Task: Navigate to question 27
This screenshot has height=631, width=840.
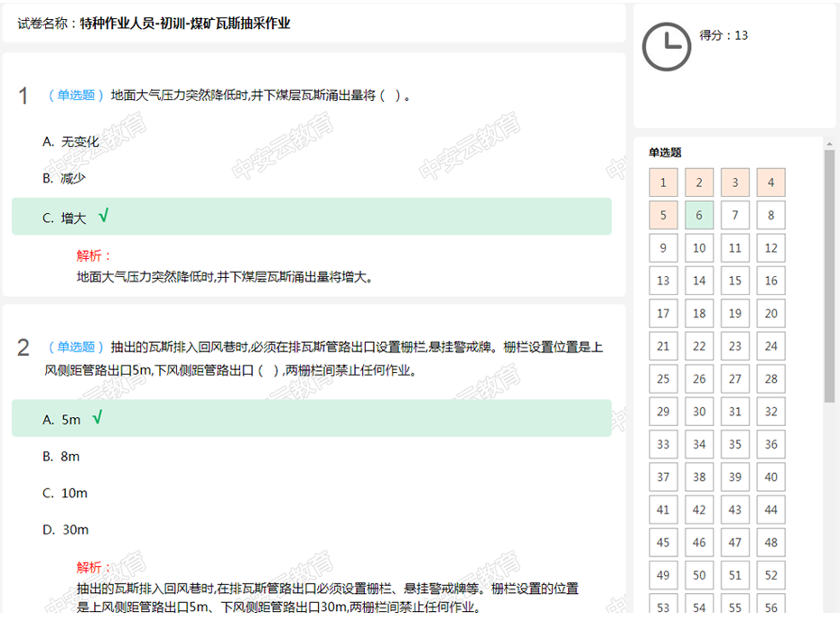Action: click(x=735, y=379)
